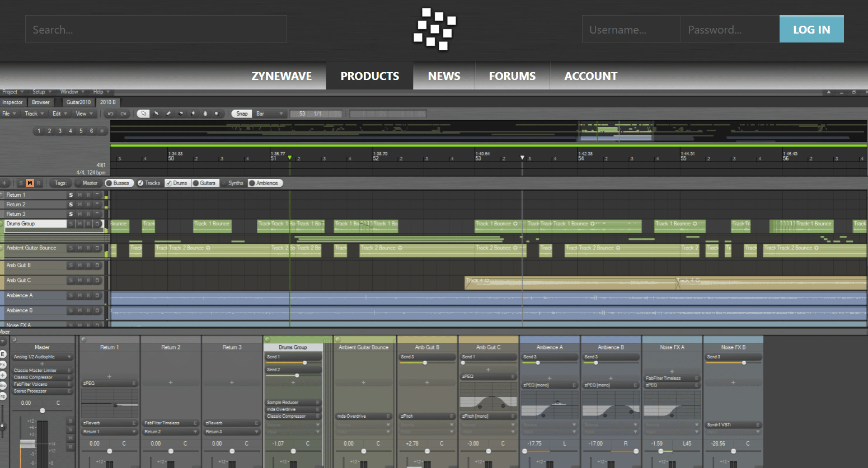Click the Fx button on mixer left sidebar
Image resolution: width=868 pixels, height=468 pixels.
3,365
